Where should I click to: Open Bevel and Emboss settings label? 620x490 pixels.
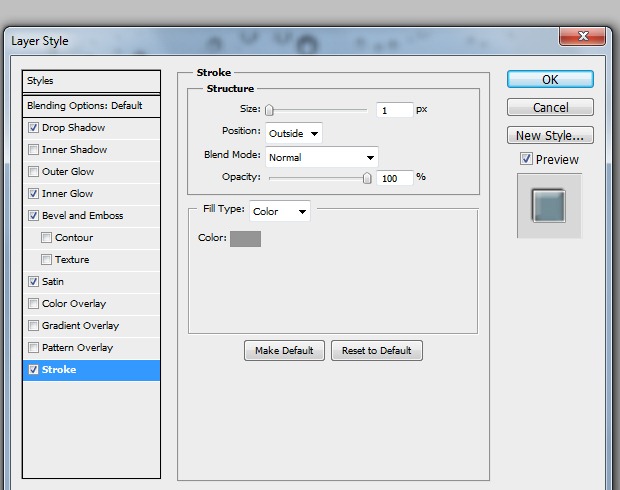click(x=83, y=216)
